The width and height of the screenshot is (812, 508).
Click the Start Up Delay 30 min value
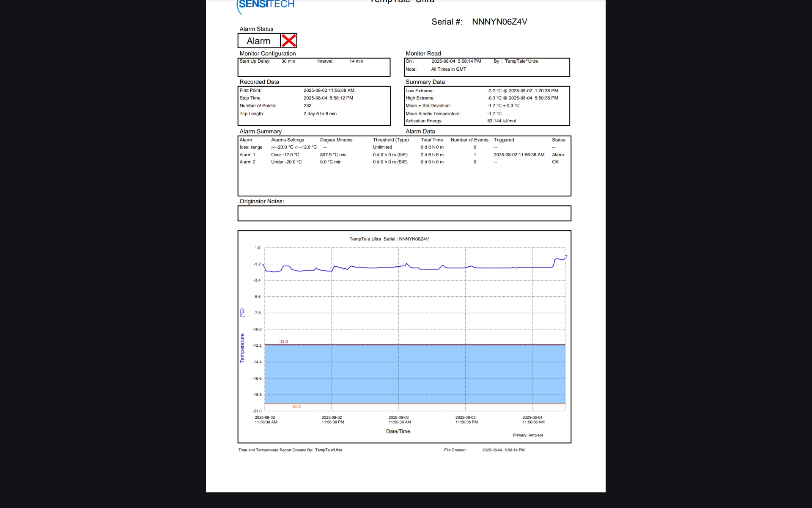tap(288, 61)
